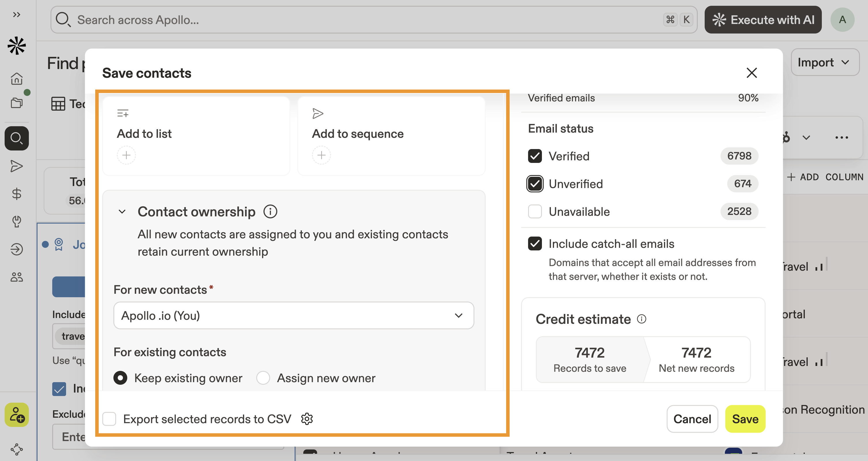Open the Search icon in sidebar

(16, 138)
